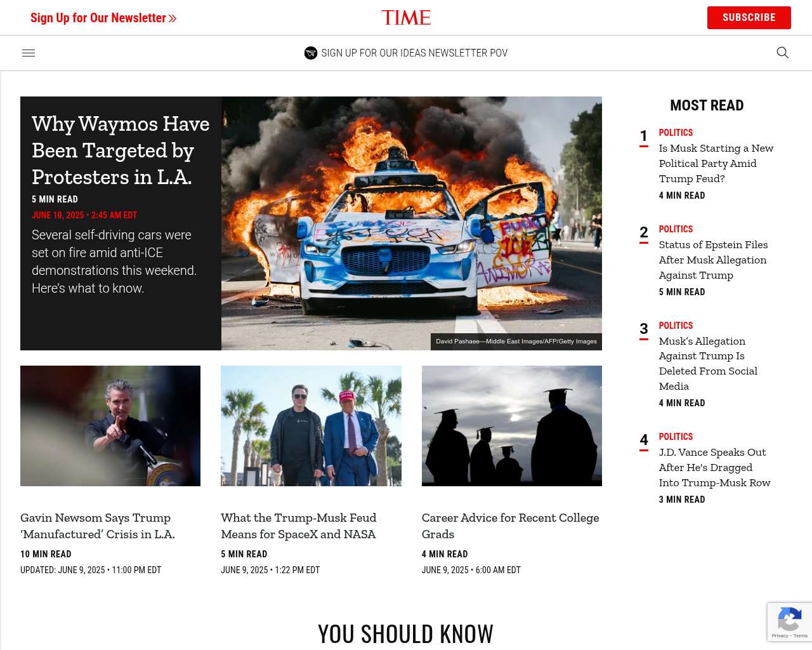Open Career Advice for Recent College Grads

[x=510, y=526]
